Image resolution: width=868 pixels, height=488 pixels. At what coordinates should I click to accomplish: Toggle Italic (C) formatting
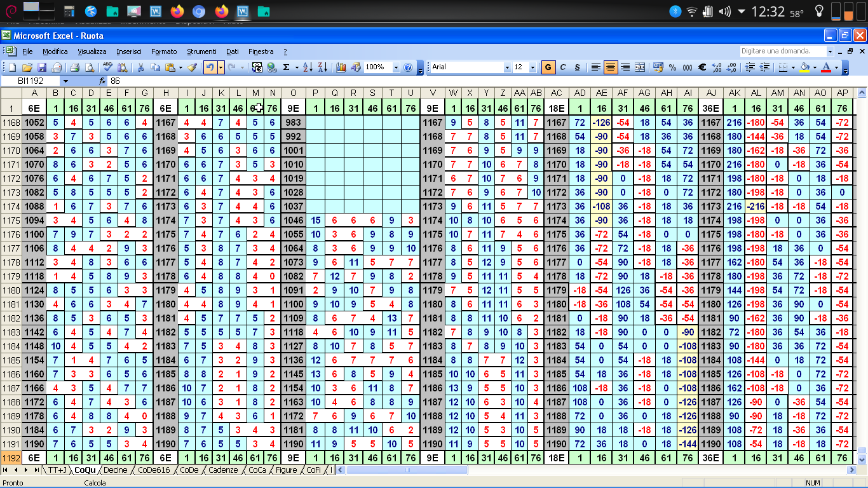click(563, 67)
